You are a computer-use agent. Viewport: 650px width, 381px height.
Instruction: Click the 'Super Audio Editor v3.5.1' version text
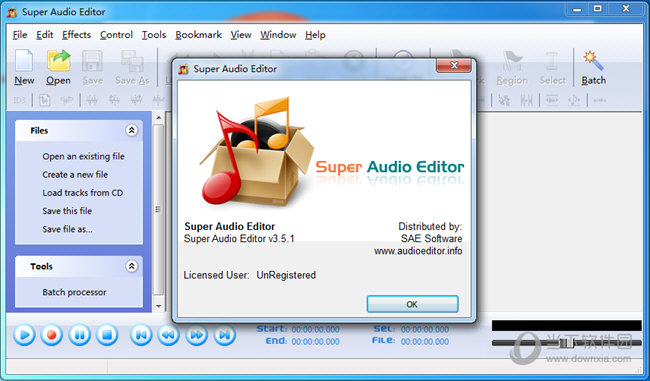coord(239,239)
